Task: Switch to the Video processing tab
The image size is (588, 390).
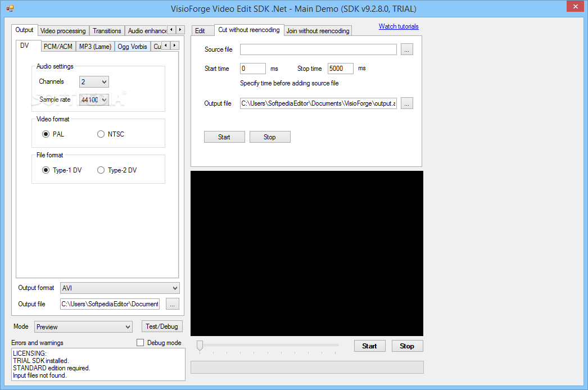Action: [x=63, y=31]
